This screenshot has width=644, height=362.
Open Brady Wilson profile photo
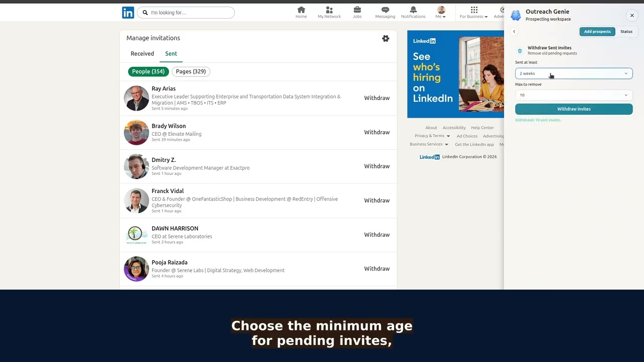point(136,132)
